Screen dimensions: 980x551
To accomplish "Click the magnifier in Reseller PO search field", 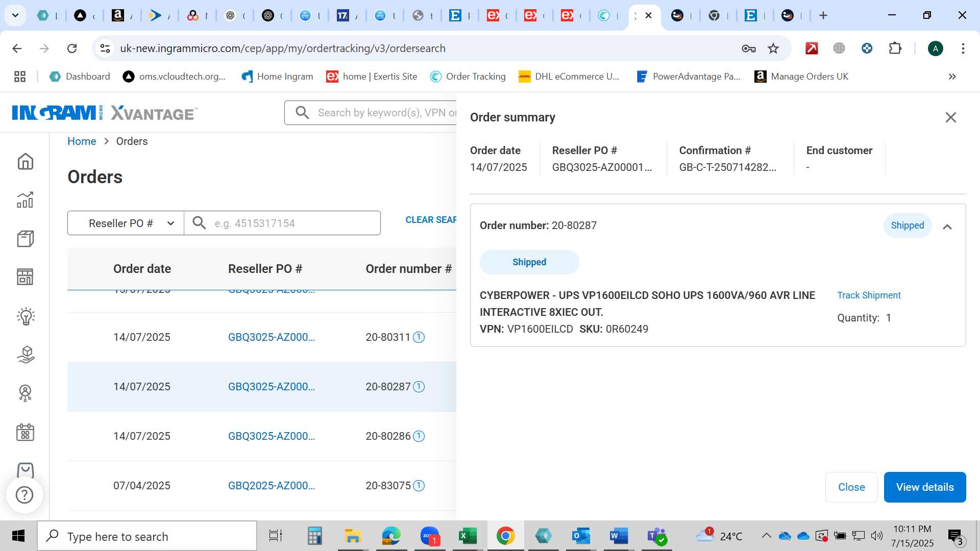I will point(199,223).
